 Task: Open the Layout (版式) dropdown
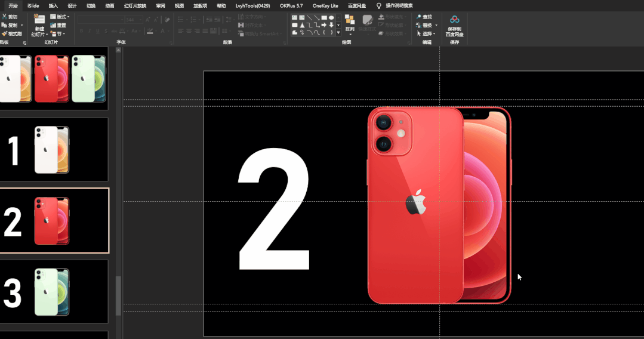coord(60,17)
